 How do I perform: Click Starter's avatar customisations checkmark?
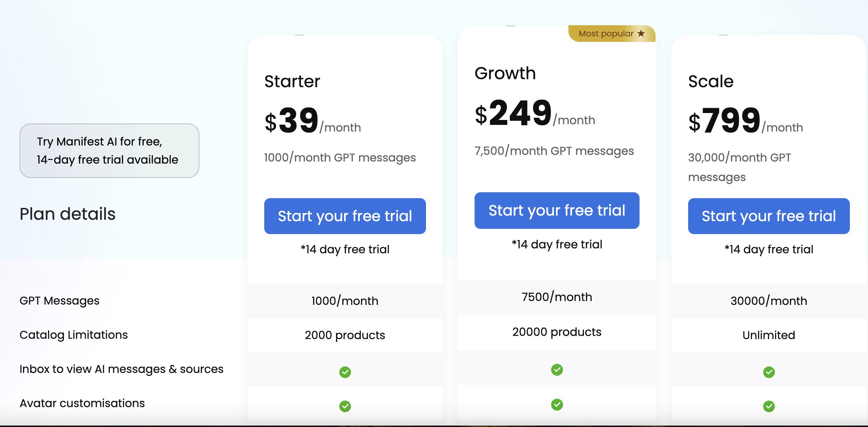345,406
